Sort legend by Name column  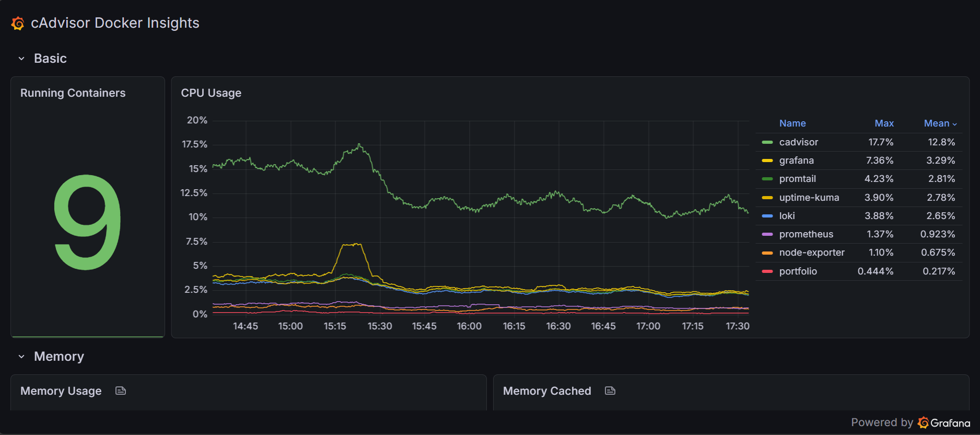pos(792,123)
